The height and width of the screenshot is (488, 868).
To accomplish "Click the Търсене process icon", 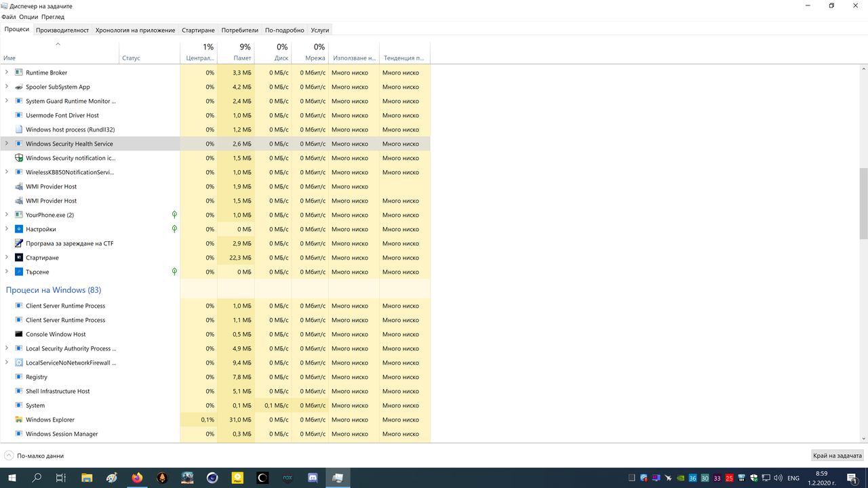I will (19, 272).
